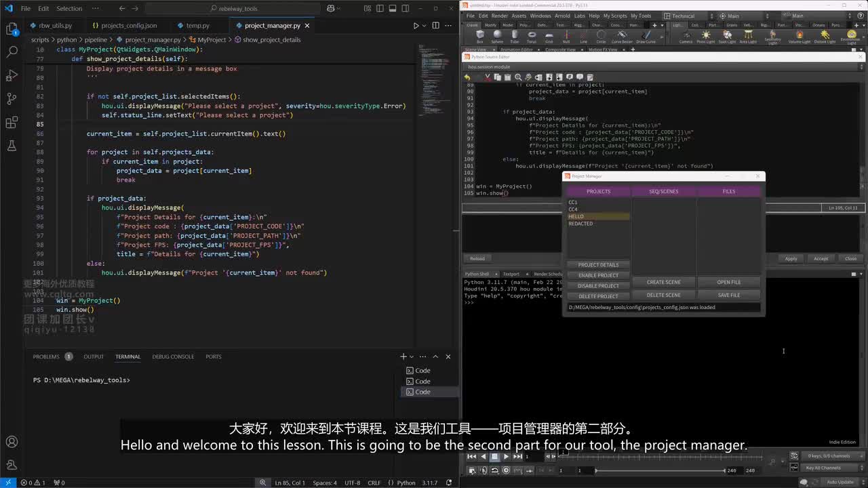This screenshot has height=488, width=868.
Task: Add a Camera from the lights shelf
Action: pyautogui.click(x=686, y=37)
